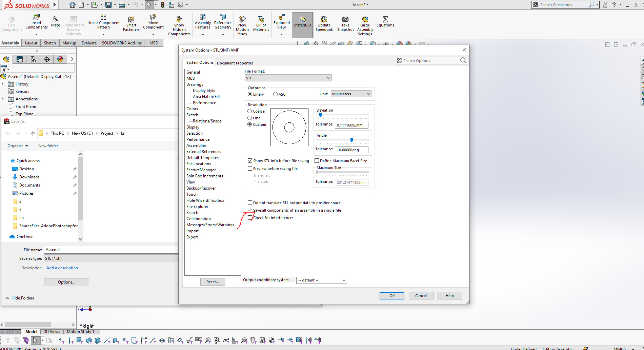Open Equations tool
Image resolution: width=644 pixels, height=350 pixels.
tap(385, 21)
